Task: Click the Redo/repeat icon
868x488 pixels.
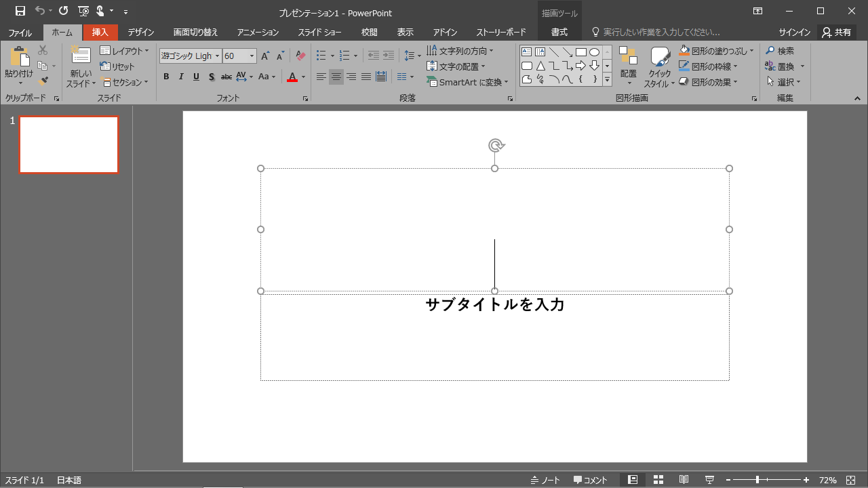Action: coord(63,11)
